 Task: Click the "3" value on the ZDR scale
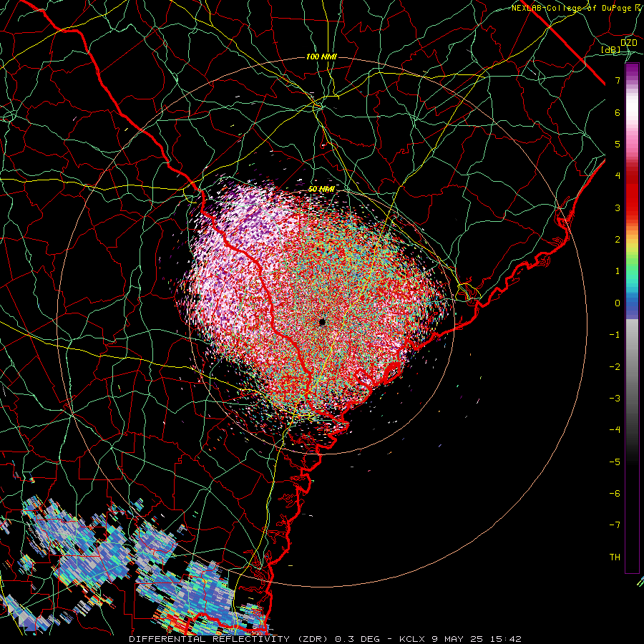pos(618,208)
